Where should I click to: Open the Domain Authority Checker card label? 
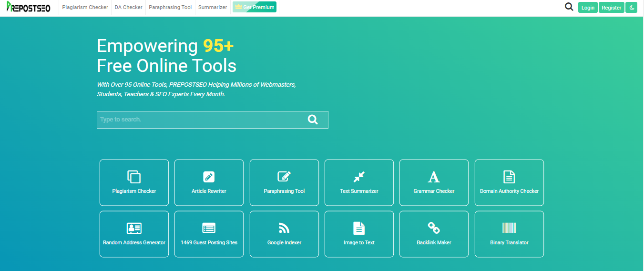coord(509,191)
